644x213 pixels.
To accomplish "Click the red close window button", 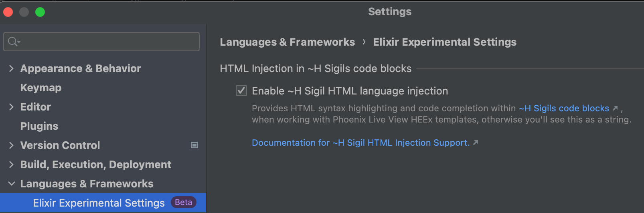I will 8,12.
